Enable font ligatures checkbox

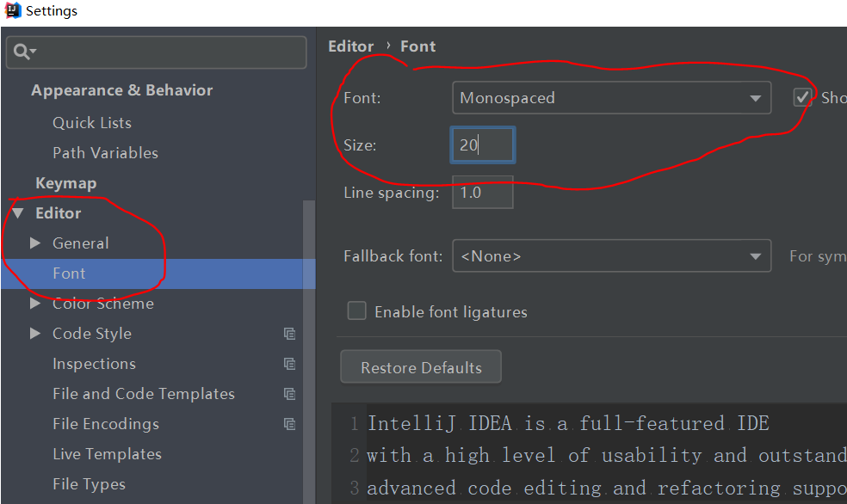357,311
